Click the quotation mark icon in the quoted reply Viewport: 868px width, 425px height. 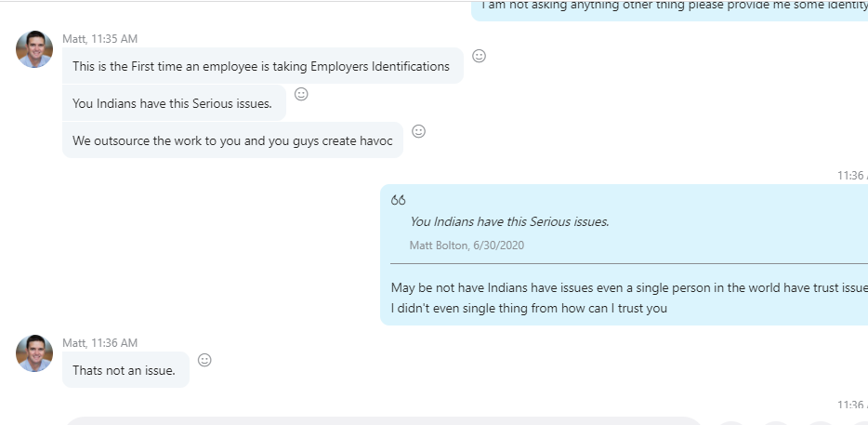pos(398,200)
